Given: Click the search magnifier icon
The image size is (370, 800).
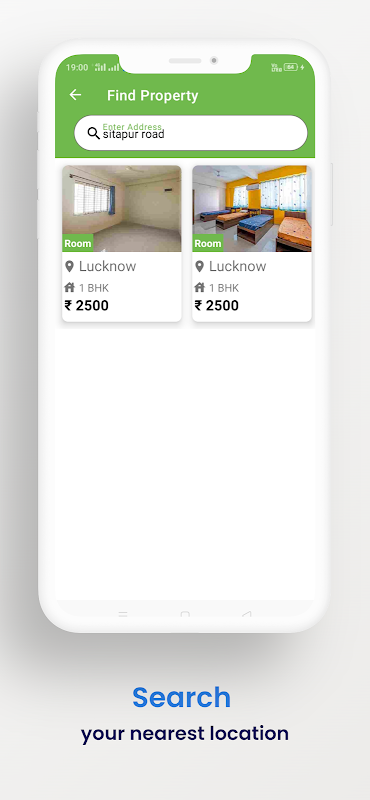Looking at the screenshot, I should coord(93,134).
